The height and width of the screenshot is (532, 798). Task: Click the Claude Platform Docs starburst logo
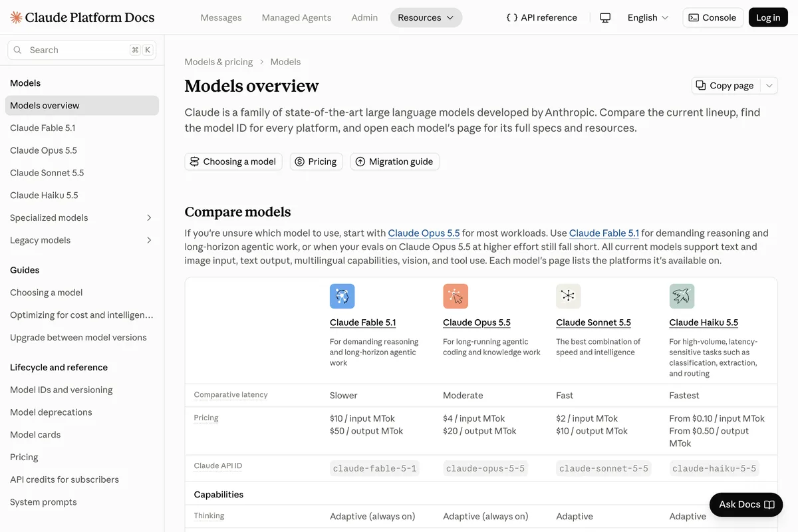point(16,17)
